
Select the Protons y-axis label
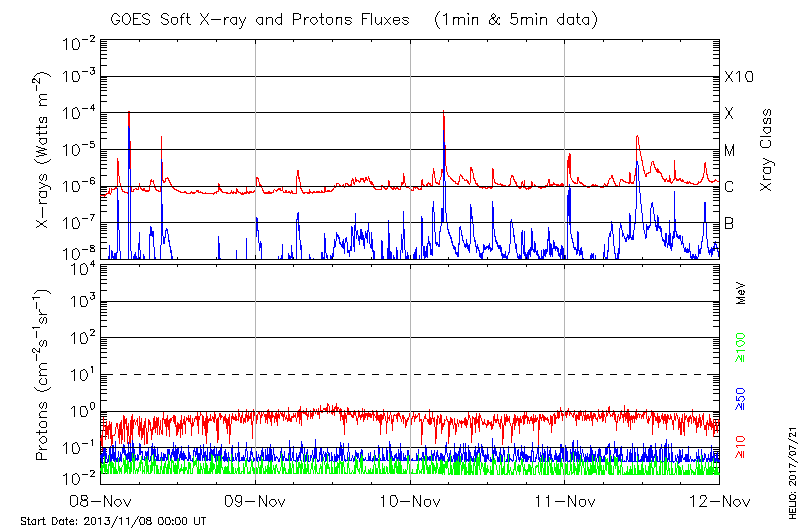point(45,375)
